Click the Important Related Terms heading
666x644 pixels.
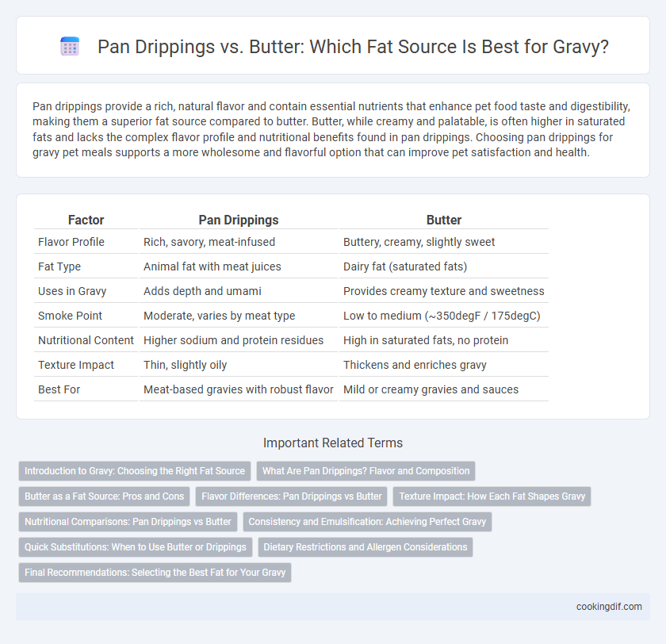333,443
